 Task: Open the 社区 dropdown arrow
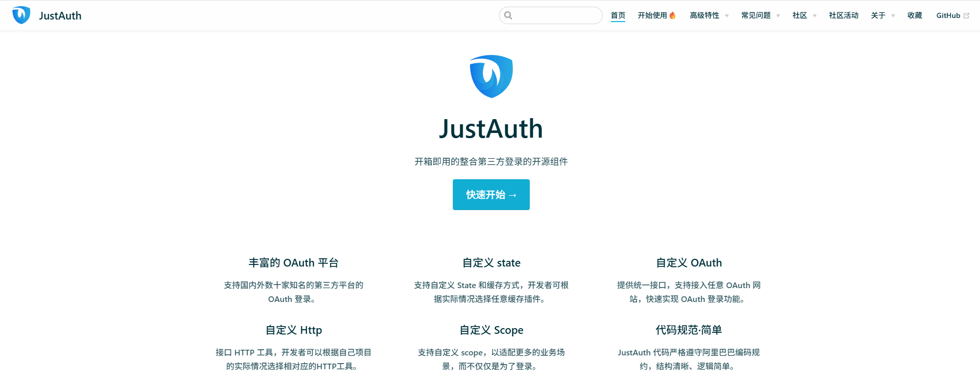point(815,16)
